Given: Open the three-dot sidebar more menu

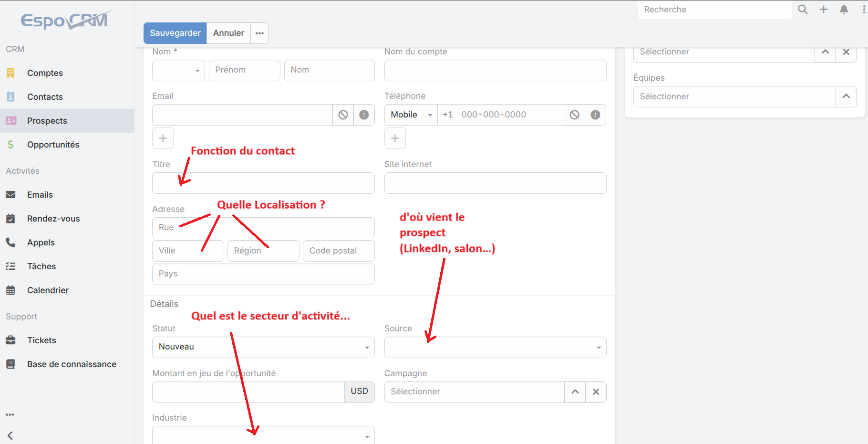Looking at the screenshot, I should (x=10, y=414).
